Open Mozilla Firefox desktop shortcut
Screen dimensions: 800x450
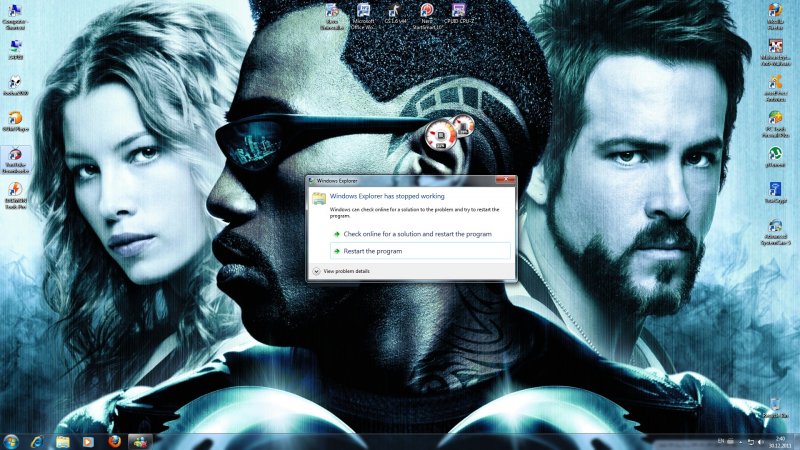tap(775, 16)
